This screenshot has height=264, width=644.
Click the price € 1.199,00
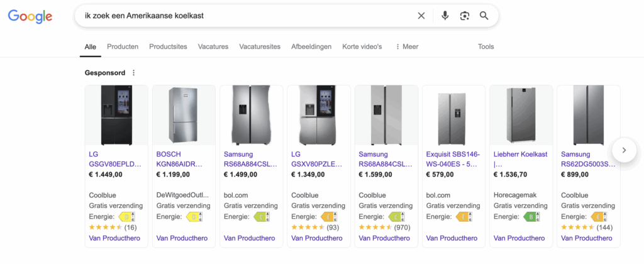pos(173,175)
